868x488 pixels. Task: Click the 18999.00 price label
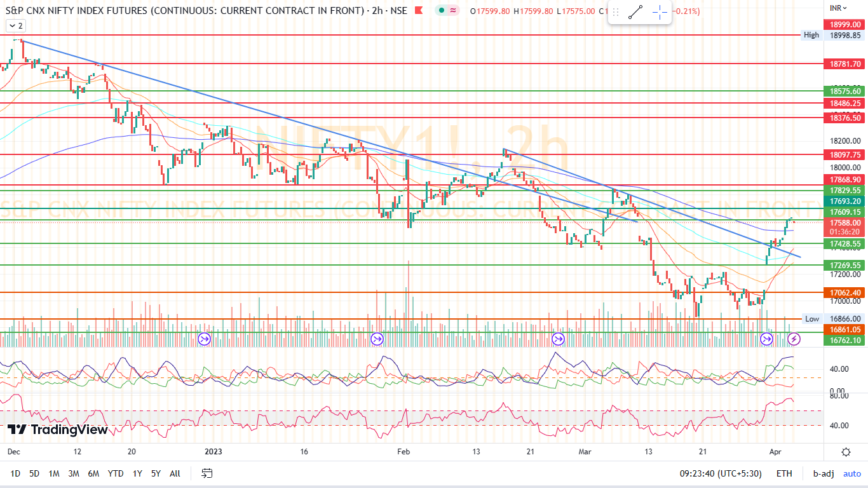(x=844, y=24)
